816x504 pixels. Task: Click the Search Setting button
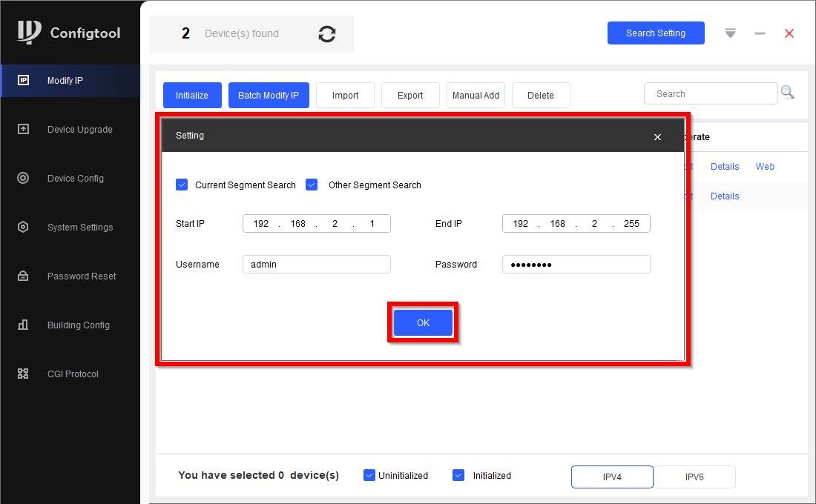[x=656, y=33]
